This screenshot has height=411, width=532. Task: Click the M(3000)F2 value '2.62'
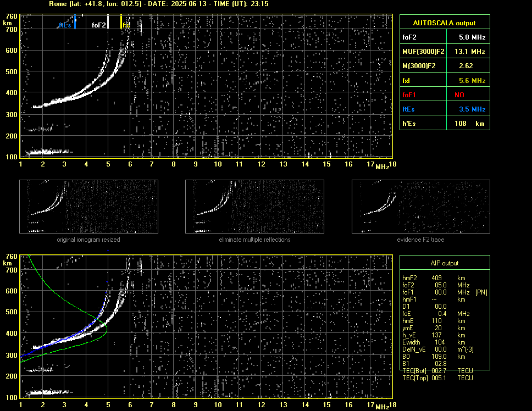click(466, 66)
